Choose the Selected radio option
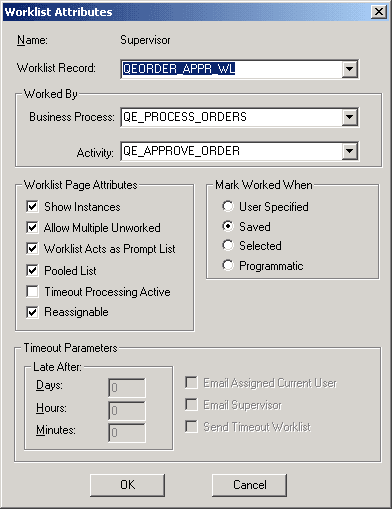 coord(228,245)
